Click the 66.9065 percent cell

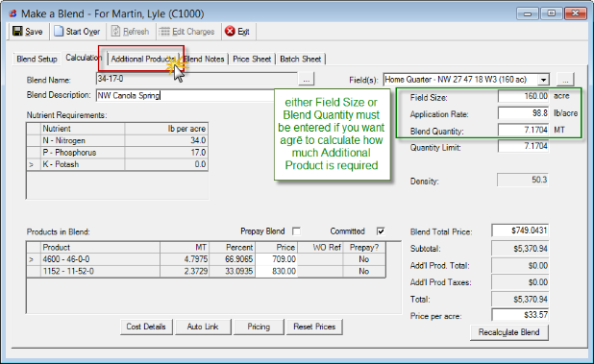click(233, 259)
